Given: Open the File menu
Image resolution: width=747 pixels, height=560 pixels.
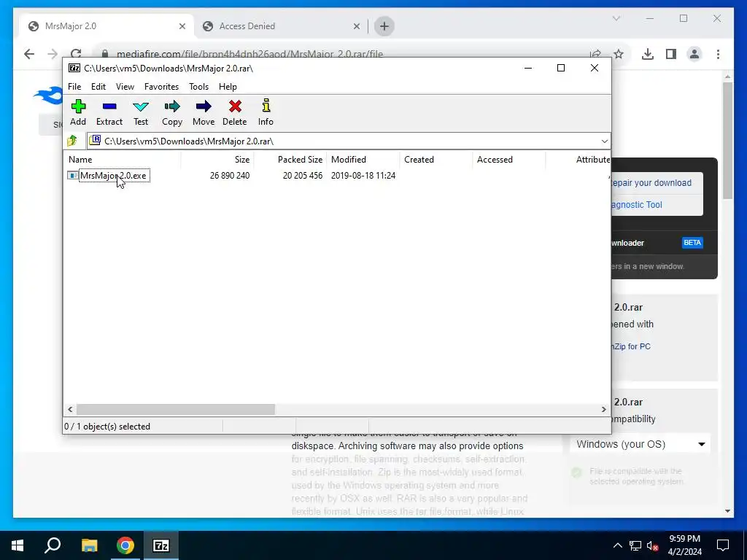Looking at the screenshot, I should click(74, 87).
